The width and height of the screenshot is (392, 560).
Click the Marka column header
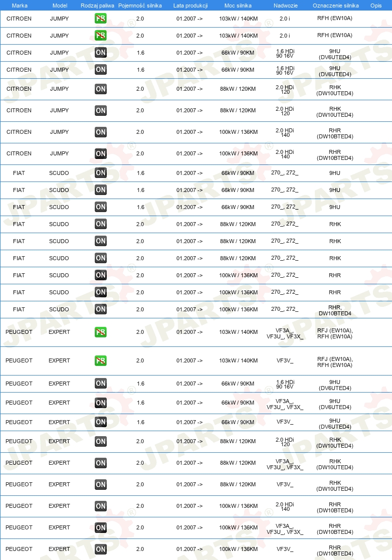[20, 6]
